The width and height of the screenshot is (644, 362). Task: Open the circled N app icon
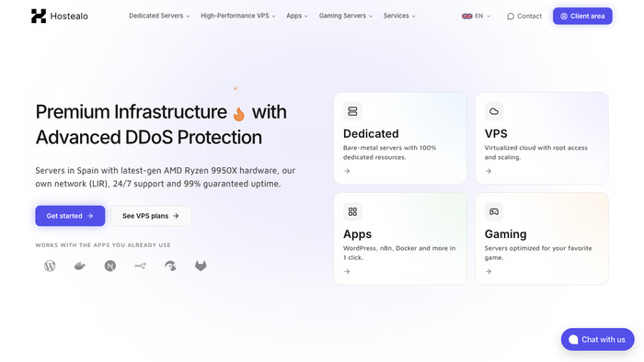110,266
